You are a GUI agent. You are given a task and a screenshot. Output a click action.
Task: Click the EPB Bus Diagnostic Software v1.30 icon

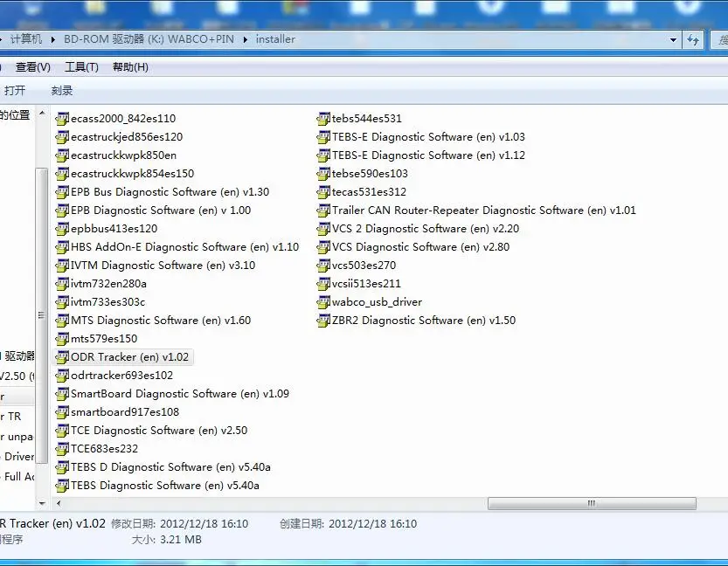62,192
